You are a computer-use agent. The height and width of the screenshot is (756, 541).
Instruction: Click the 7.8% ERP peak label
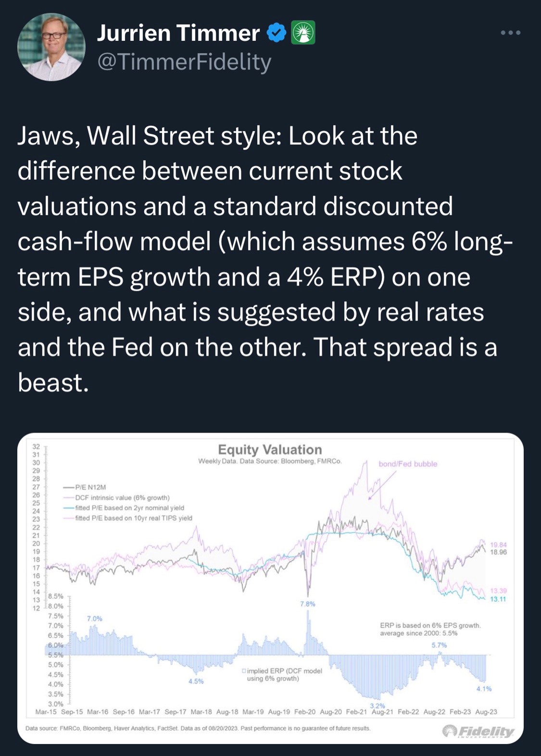pos(308,604)
